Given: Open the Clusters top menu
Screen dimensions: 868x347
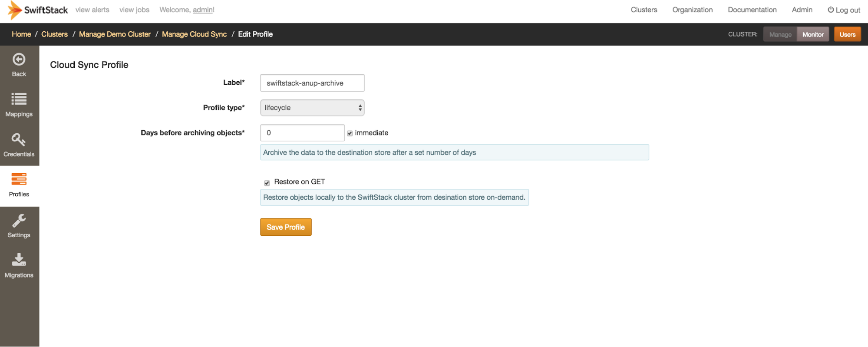Looking at the screenshot, I should click(644, 10).
